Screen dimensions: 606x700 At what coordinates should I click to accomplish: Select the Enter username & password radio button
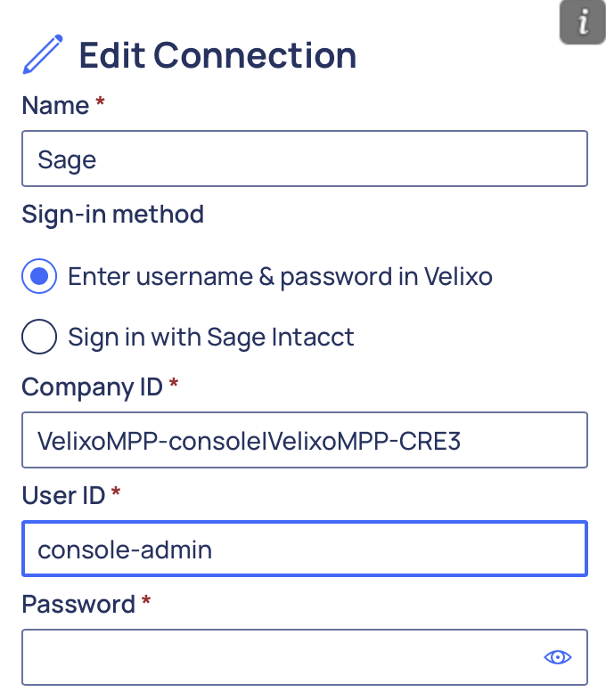[x=38, y=276]
